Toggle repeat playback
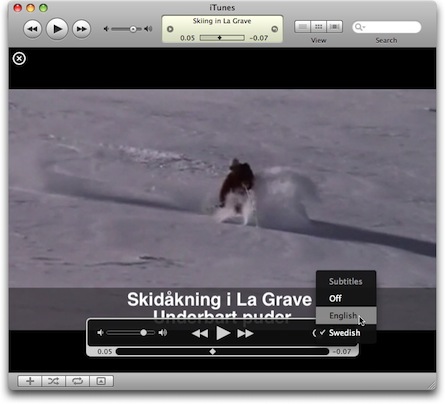445x404 pixels. coord(77,381)
